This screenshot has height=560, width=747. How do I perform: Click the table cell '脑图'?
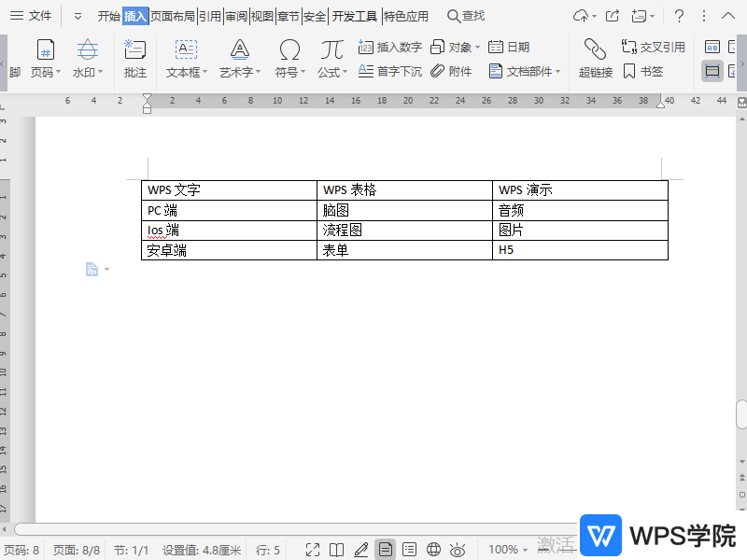click(404, 211)
